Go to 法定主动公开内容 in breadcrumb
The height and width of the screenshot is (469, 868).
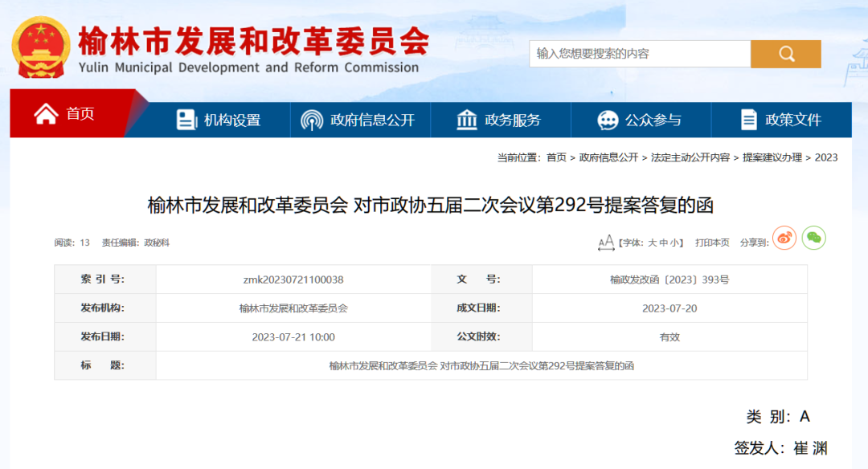690,157
